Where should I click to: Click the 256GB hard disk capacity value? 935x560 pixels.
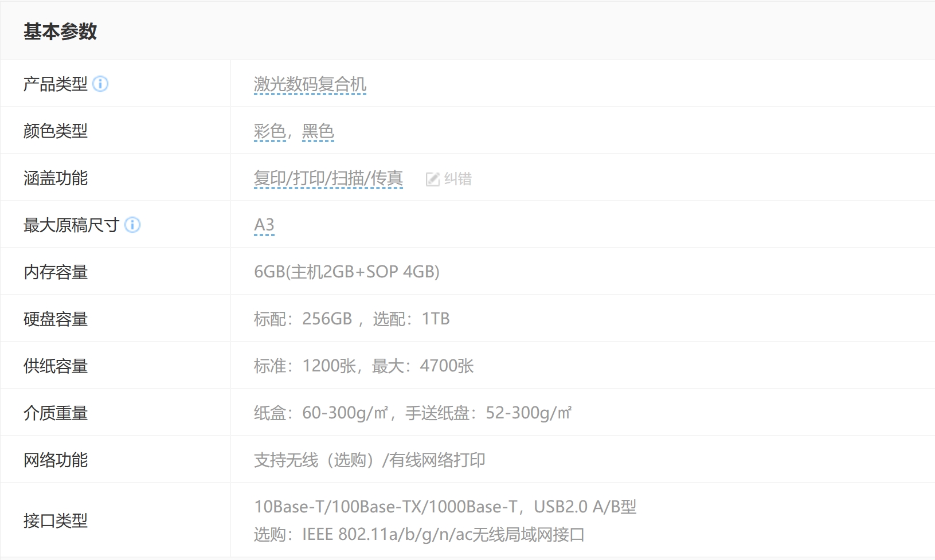(327, 319)
